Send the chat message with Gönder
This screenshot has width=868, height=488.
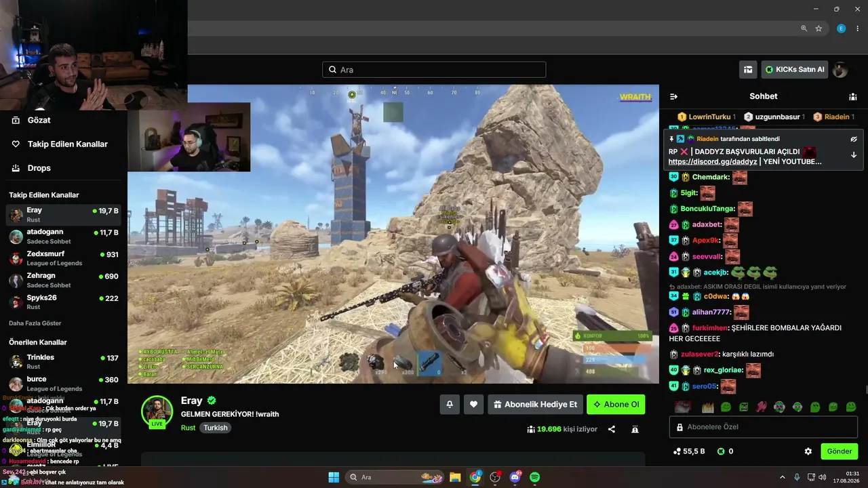point(839,451)
